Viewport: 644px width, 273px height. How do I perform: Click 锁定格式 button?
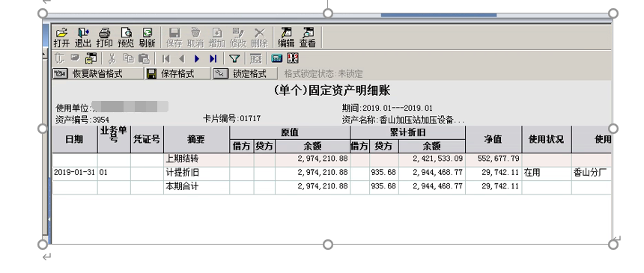point(245,74)
